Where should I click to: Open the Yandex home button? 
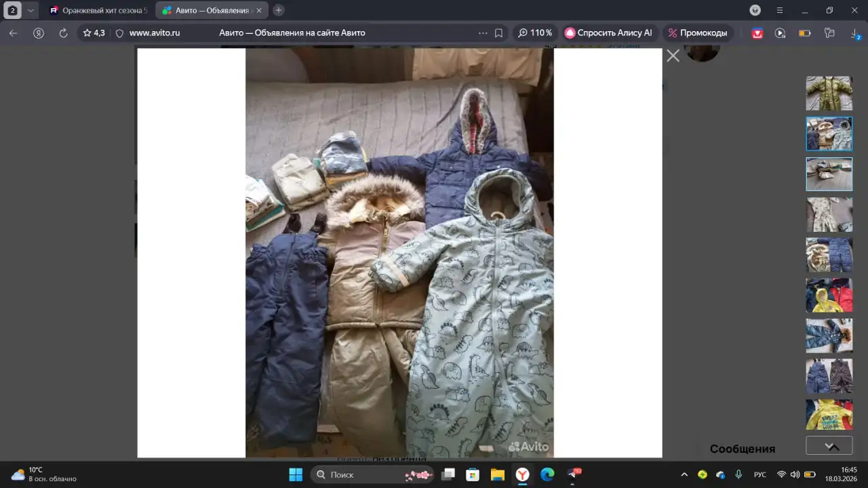click(39, 33)
